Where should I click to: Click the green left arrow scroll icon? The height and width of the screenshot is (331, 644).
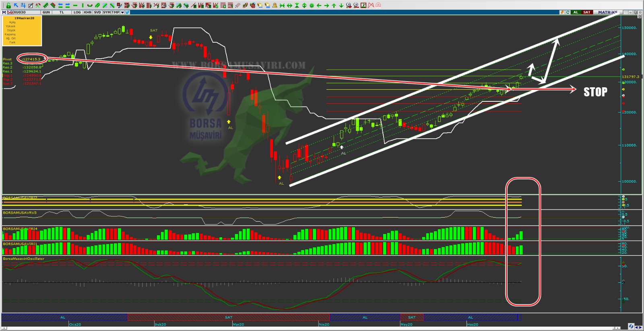point(319,5)
